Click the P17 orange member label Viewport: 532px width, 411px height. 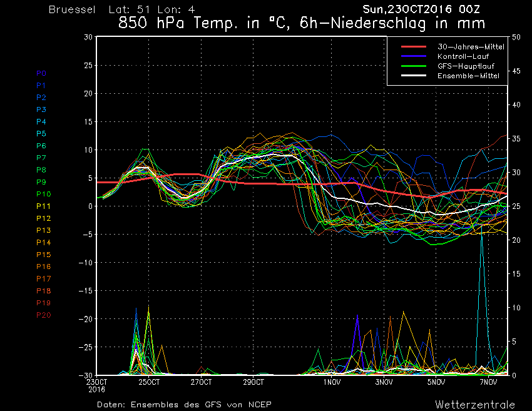tap(43, 279)
